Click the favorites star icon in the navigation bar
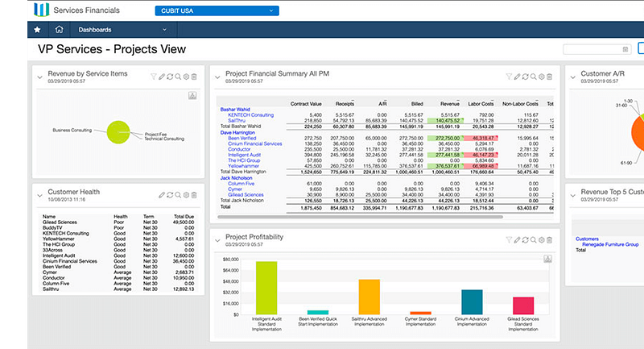 (x=38, y=30)
